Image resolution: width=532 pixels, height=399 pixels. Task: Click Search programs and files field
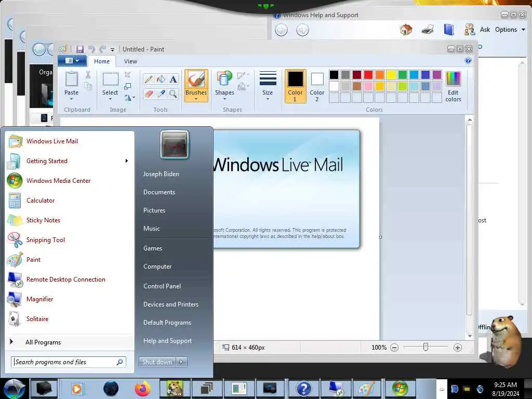69,362
